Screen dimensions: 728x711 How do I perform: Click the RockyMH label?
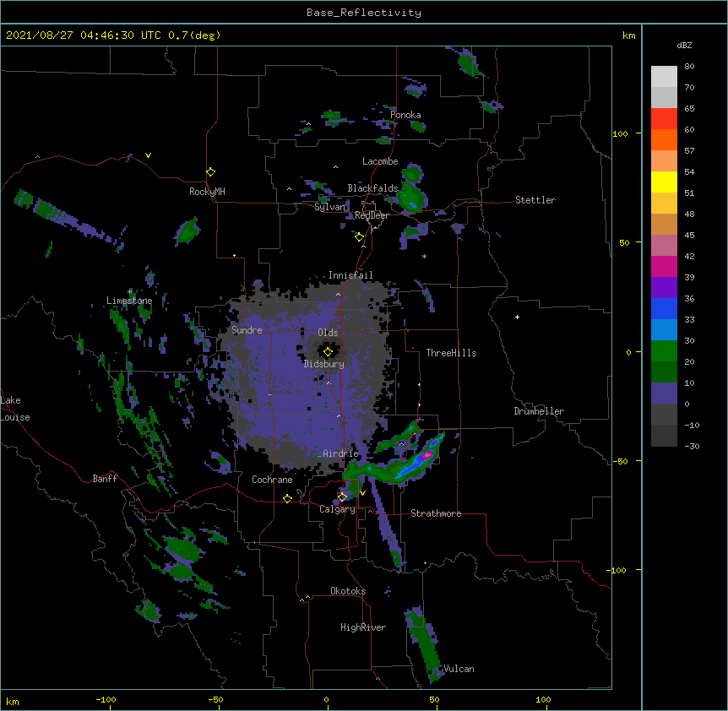click(207, 192)
